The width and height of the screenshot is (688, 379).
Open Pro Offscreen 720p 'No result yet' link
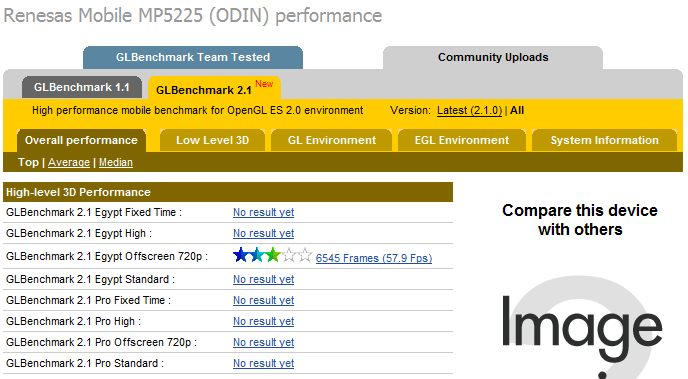pyautogui.click(x=263, y=343)
